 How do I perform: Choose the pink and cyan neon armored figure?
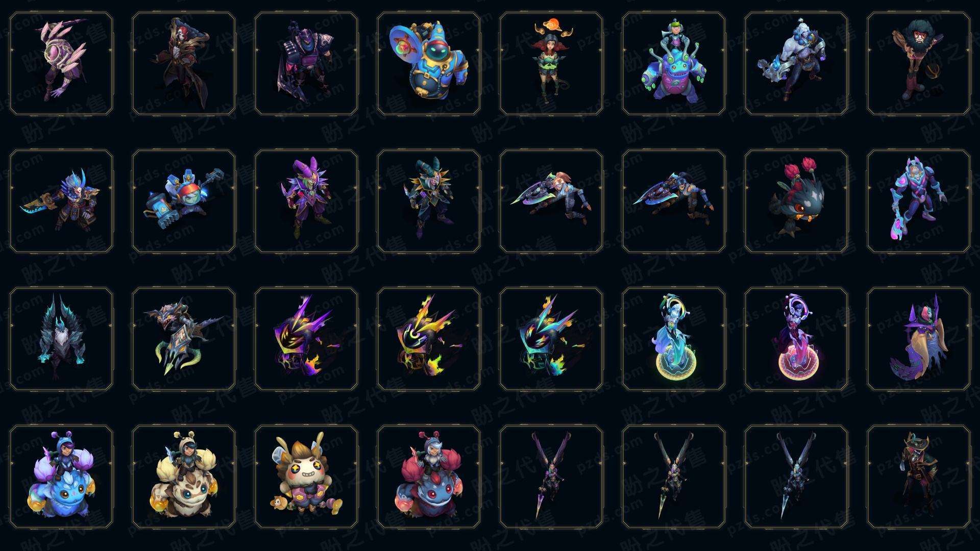918,201
